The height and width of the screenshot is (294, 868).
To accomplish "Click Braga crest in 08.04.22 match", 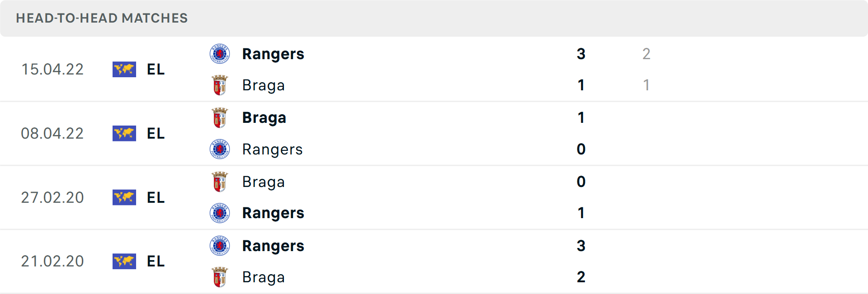I will pos(220,118).
